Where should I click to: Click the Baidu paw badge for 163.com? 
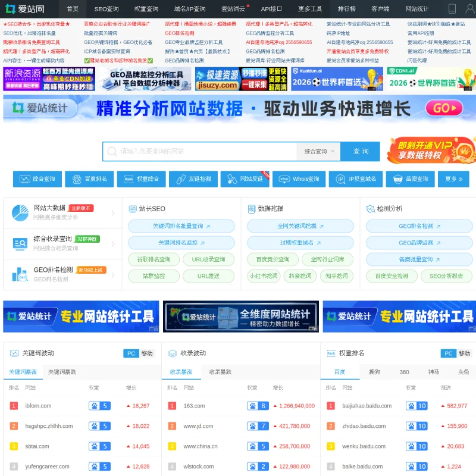(x=258, y=406)
